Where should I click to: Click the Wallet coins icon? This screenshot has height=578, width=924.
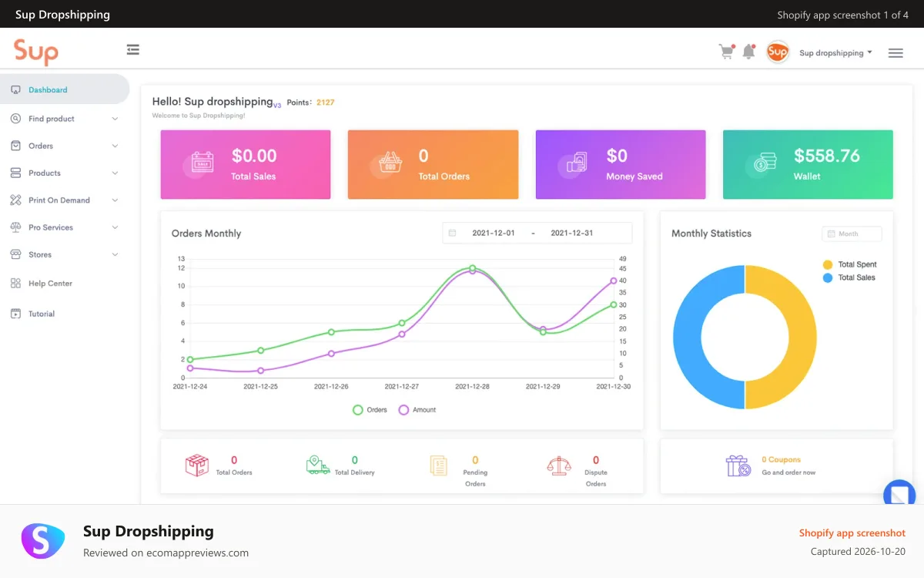pos(765,163)
